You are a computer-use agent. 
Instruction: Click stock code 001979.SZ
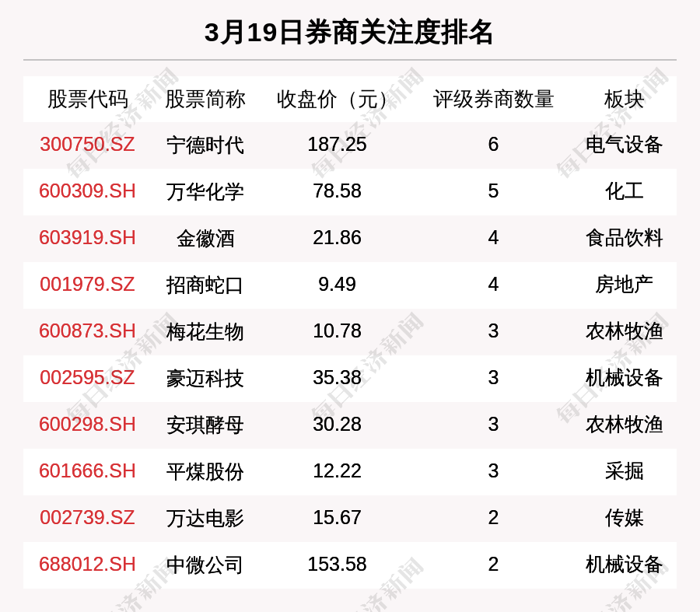pyautogui.click(x=87, y=285)
